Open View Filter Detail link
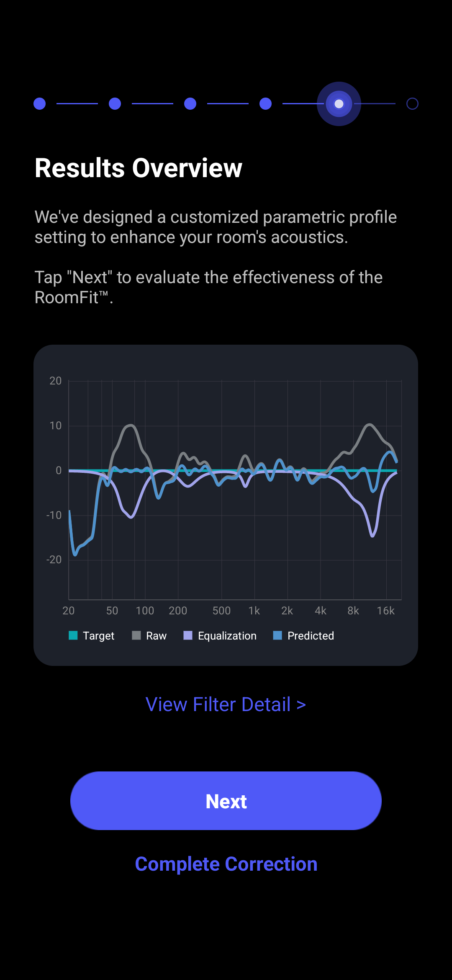Viewport: 452px width, 980px height. pos(226,704)
